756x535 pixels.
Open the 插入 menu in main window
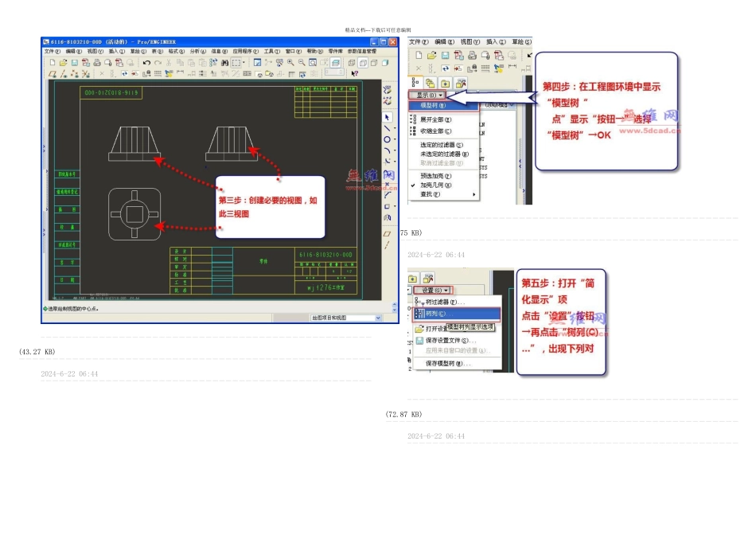117,52
